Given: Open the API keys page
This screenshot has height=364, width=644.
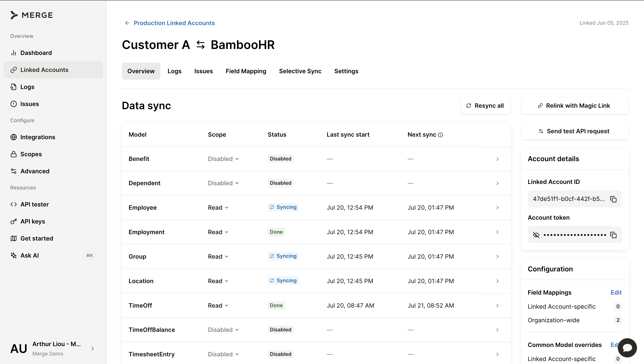Looking at the screenshot, I should pyautogui.click(x=33, y=221).
